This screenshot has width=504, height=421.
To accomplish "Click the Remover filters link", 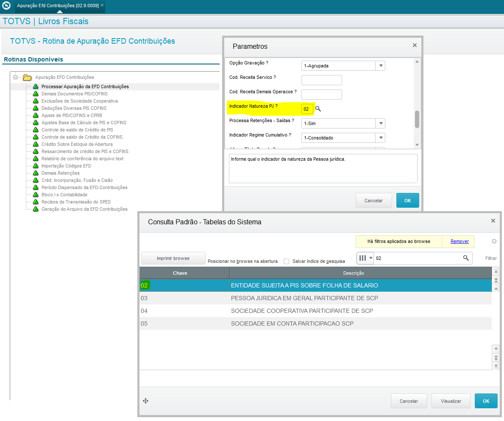I will click(459, 241).
